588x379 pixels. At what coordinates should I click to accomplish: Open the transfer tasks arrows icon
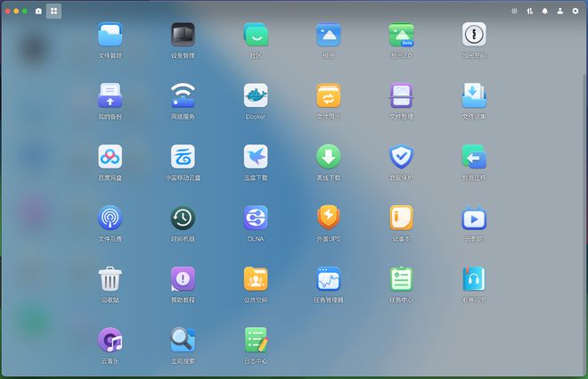pyautogui.click(x=529, y=11)
